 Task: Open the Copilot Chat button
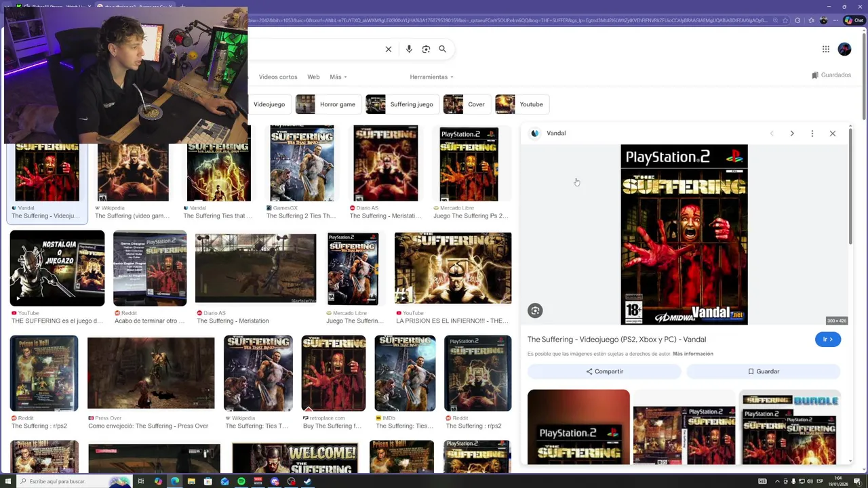coord(853,20)
